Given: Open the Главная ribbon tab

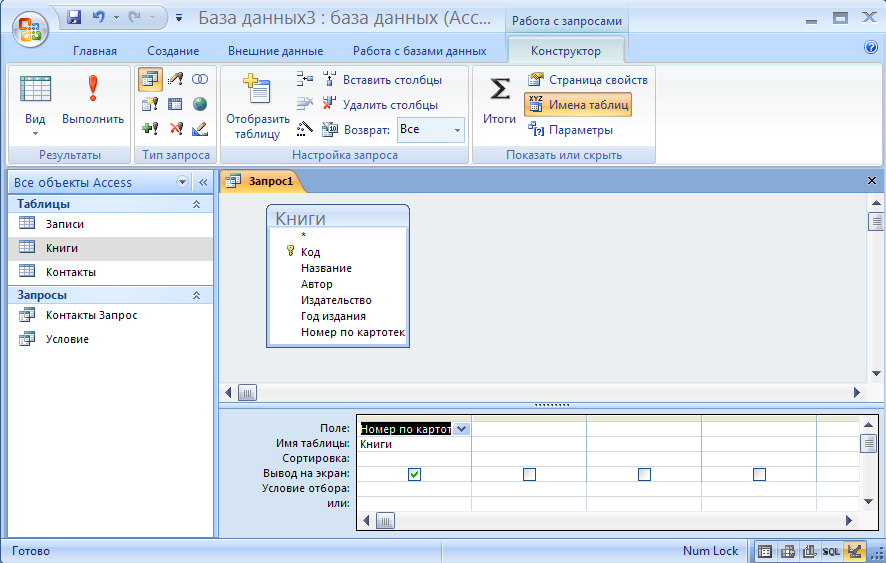Looking at the screenshot, I should click(x=95, y=51).
